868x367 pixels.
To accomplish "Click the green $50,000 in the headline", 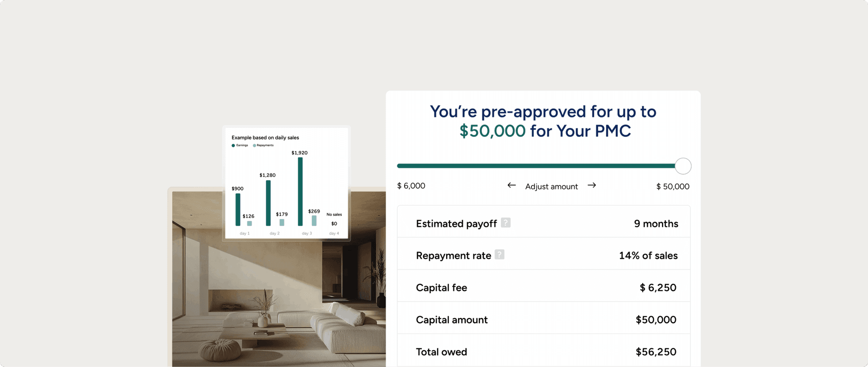I will point(492,131).
